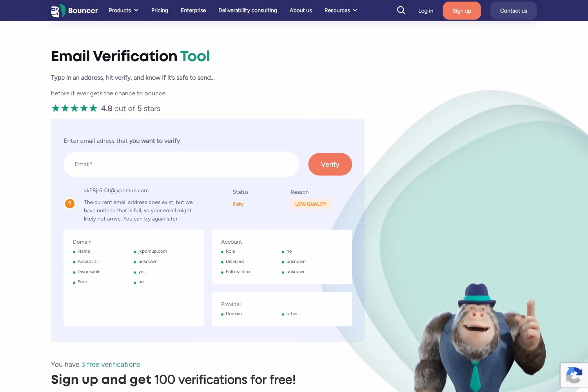Open the Contact us button
The width and height of the screenshot is (588, 392).
514,11
